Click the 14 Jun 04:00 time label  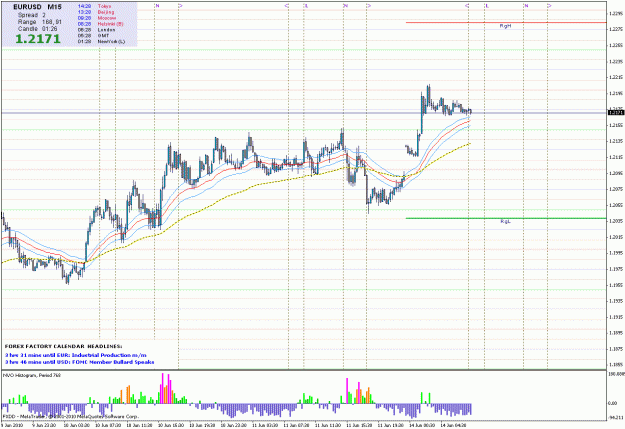454,425
